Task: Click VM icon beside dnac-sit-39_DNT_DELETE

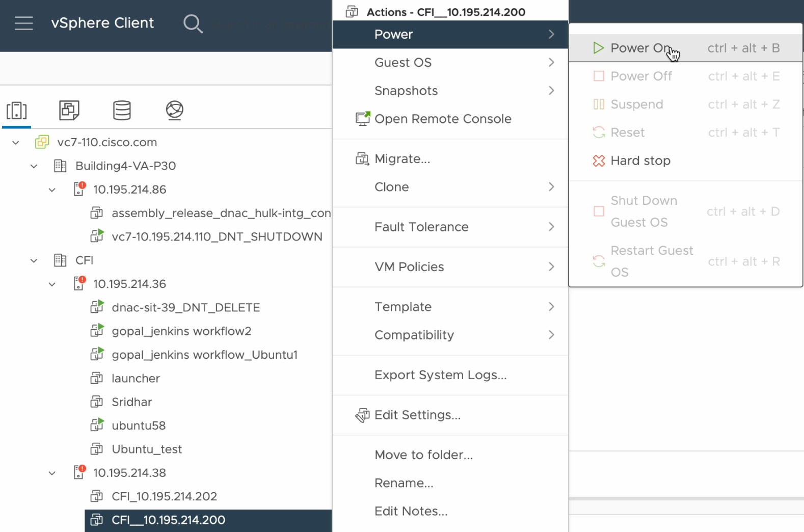Action: coord(97,307)
